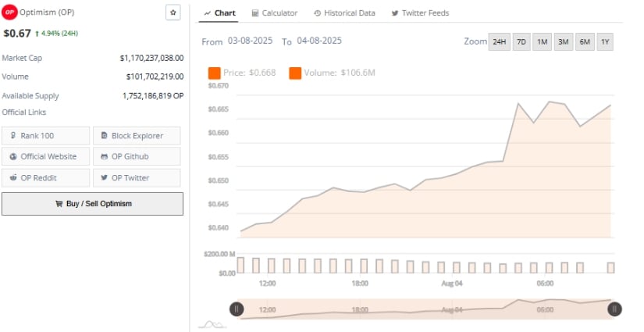This screenshot has width=644, height=332.
Task: Click the 18:00 x-axis label on main chart
Action: coord(360,284)
